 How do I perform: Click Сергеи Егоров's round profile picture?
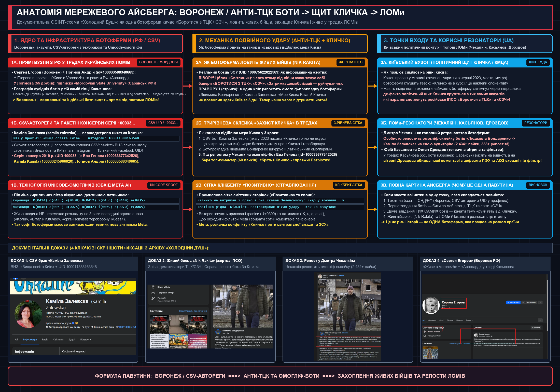[x=431, y=305]
